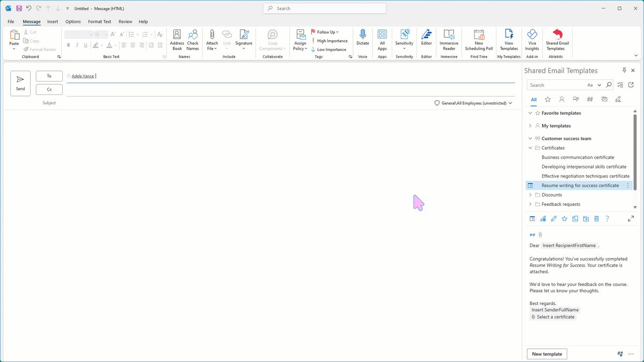This screenshot has height=362, width=644.
Task: Open the templates pane more options ellipsis
Action: pos(631,354)
